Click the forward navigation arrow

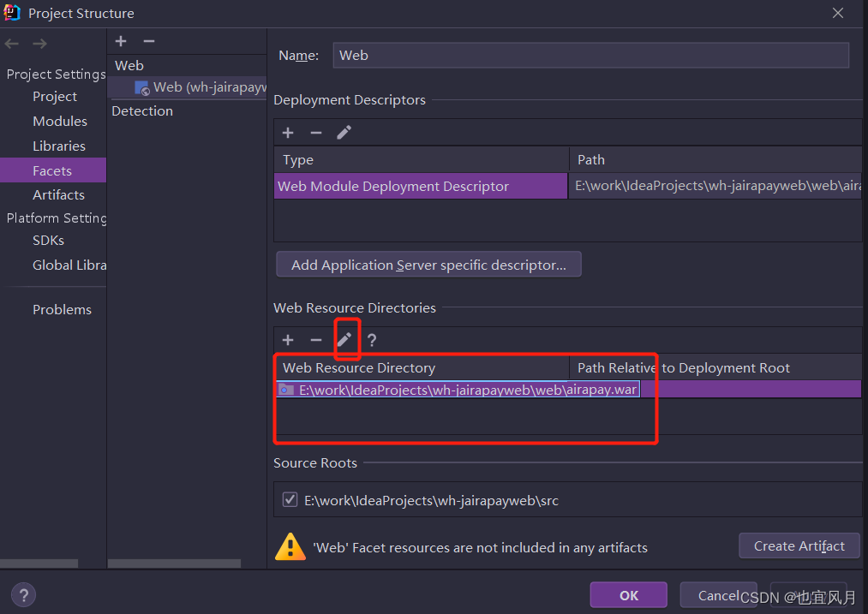point(39,43)
